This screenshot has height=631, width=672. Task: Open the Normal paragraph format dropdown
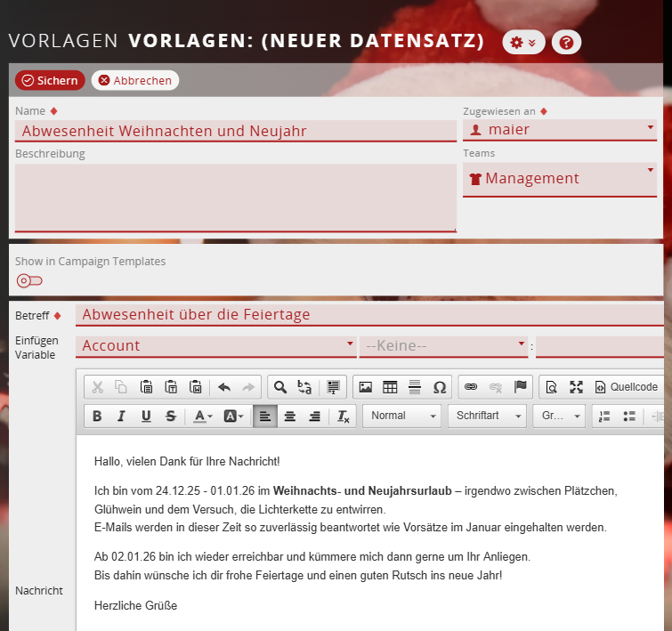tap(402, 416)
